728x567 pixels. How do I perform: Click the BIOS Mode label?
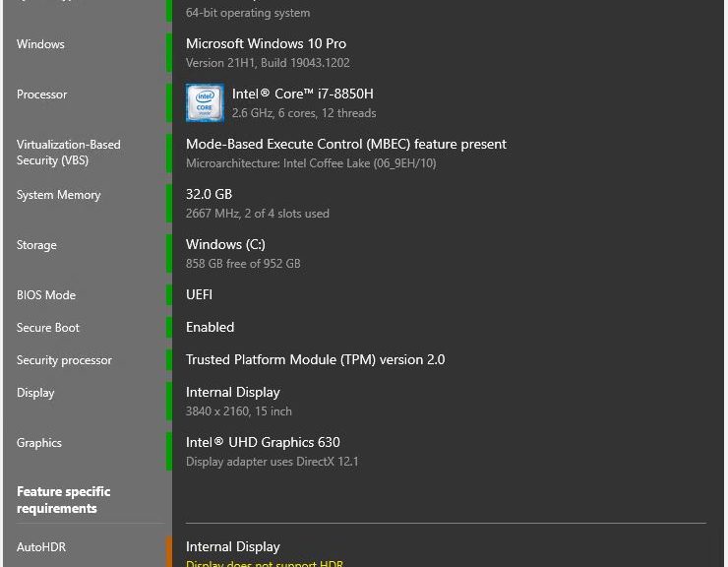click(46, 295)
